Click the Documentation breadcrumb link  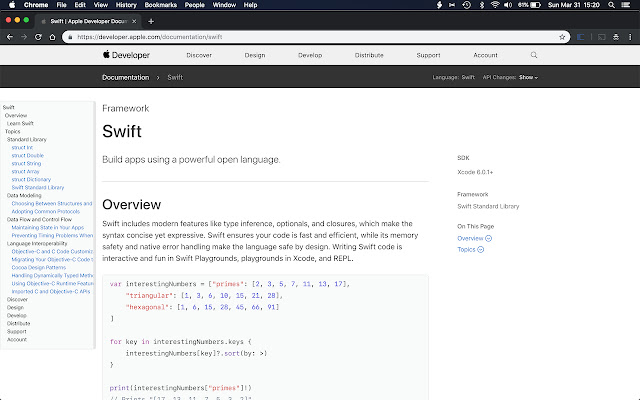coord(125,77)
